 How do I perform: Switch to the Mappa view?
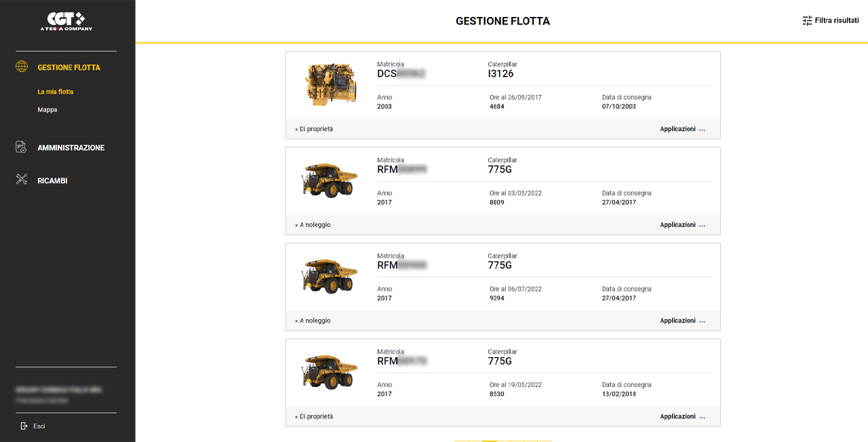click(x=47, y=109)
